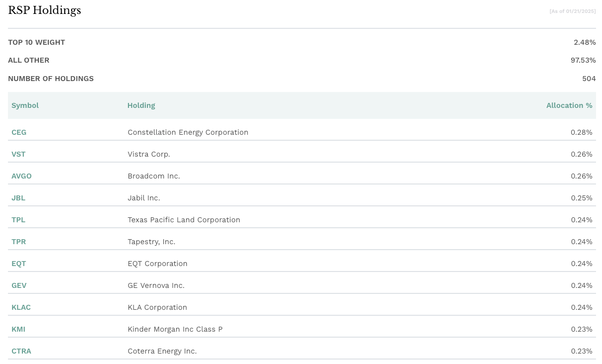Select the 2.48% top 10 weight value
The width and height of the screenshot is (602, 364).
coord(585,42)
